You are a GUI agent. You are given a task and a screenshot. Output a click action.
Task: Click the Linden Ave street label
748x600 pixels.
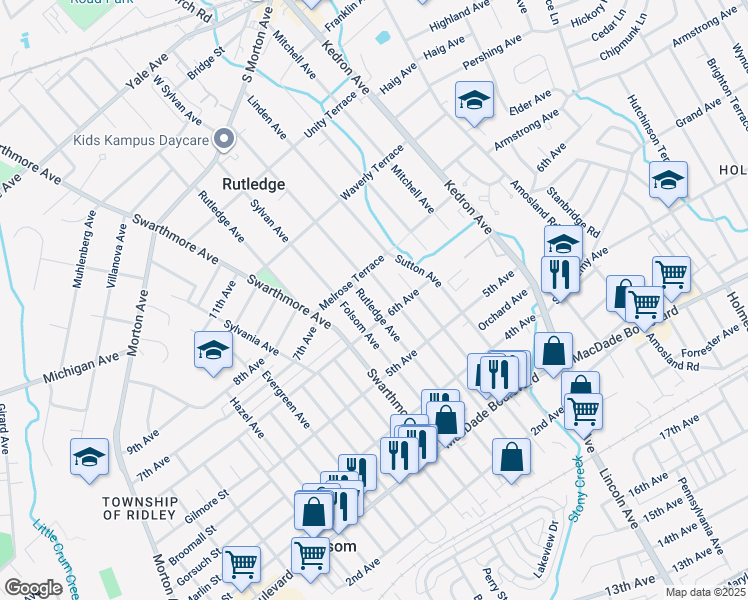tap(267, 117)
